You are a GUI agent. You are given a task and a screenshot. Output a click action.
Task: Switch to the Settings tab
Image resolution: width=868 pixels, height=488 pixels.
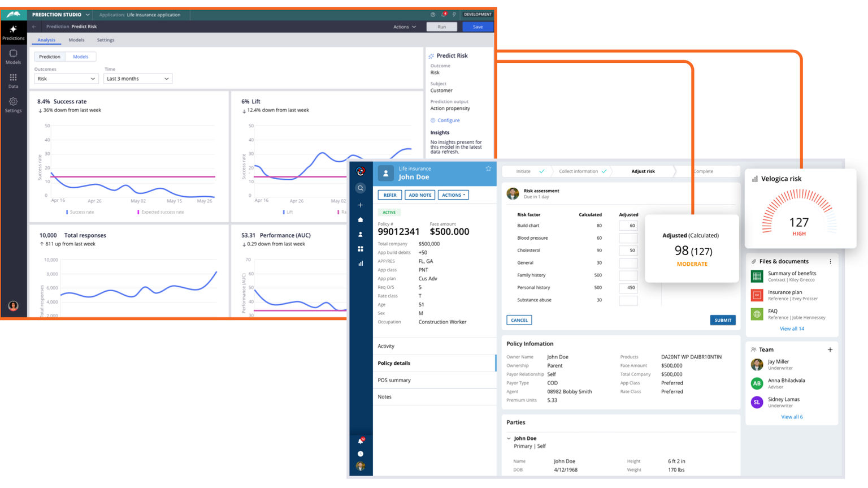click(x=105, y=40)
